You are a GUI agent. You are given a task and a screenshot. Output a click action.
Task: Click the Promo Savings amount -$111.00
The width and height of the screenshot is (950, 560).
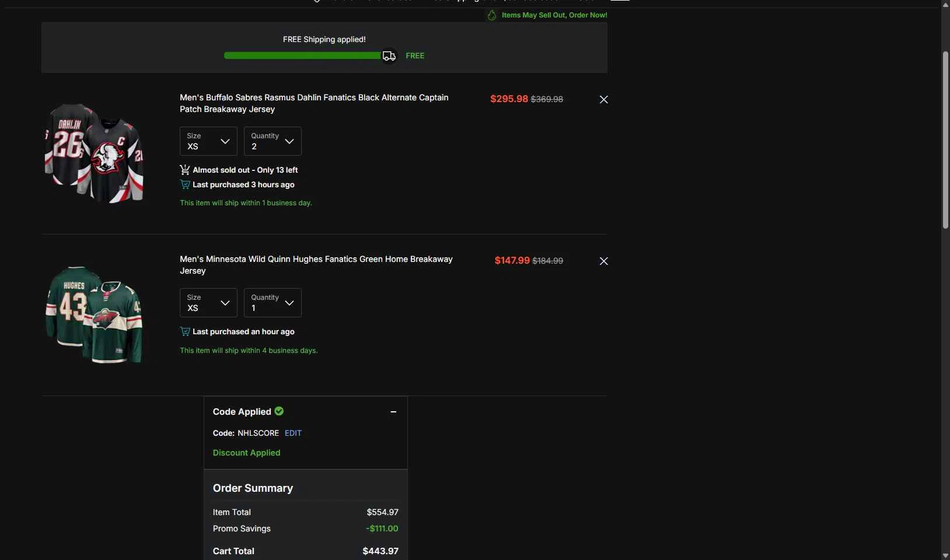click(x=382, y=528)
